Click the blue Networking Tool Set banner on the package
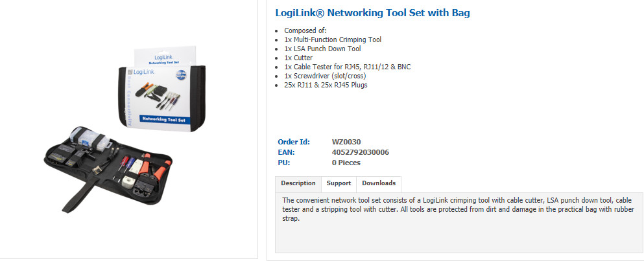This screenshot has width=644, height=261. pyautogui.click(x=163, y=119)
